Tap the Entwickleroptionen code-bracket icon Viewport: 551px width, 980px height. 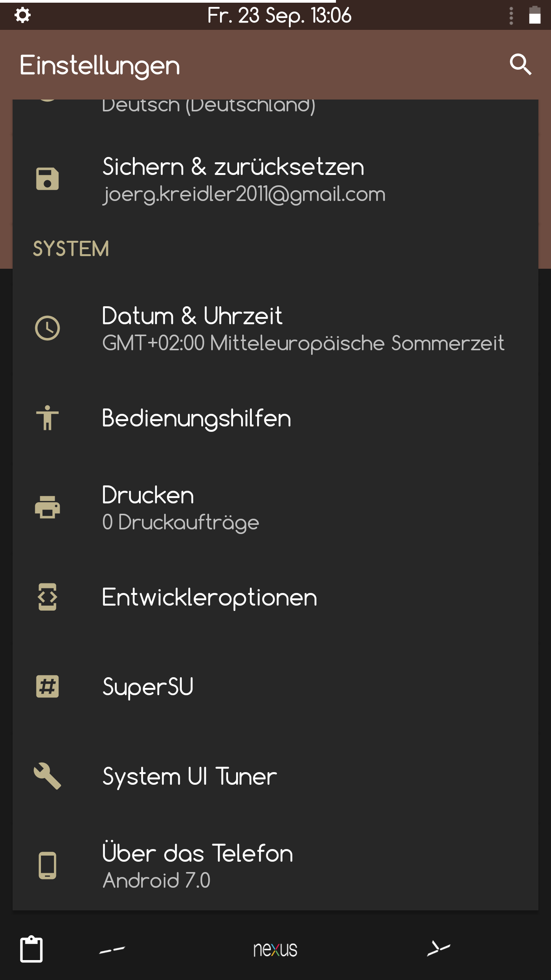[47, 597]
